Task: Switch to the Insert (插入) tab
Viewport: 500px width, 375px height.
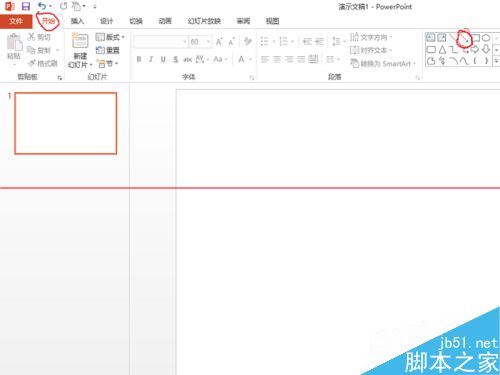Action: point(77,21)
